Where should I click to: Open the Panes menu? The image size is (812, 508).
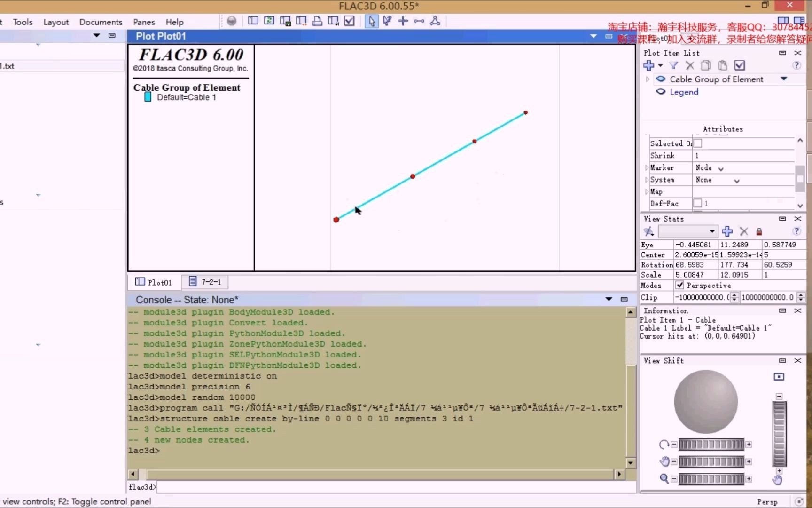[144, 22]
